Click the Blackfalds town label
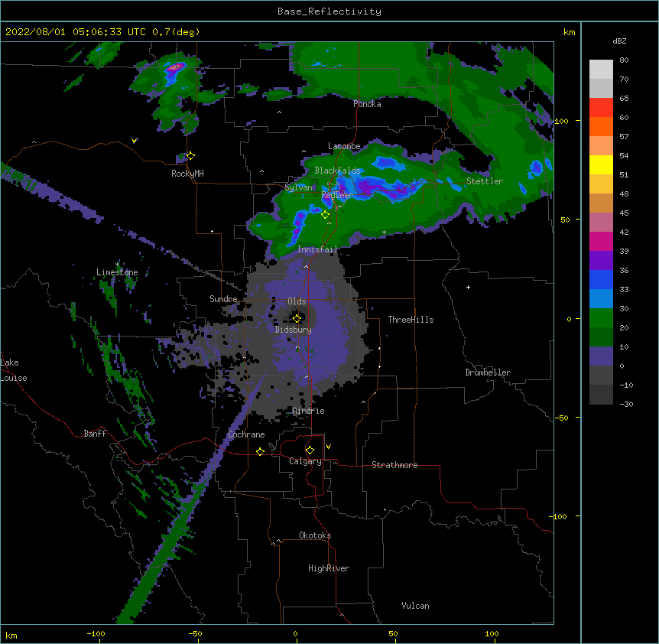The width and height of the screenshot is (659, 644). (x=337, y=171)
